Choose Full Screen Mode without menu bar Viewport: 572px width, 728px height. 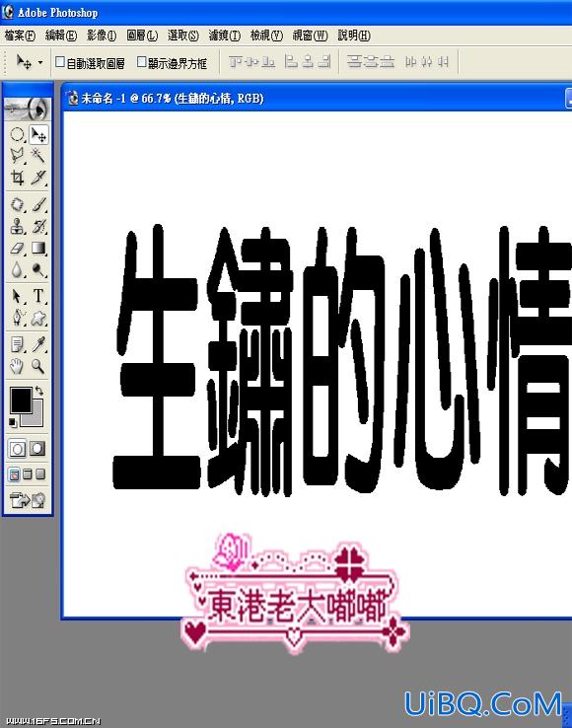40,474
